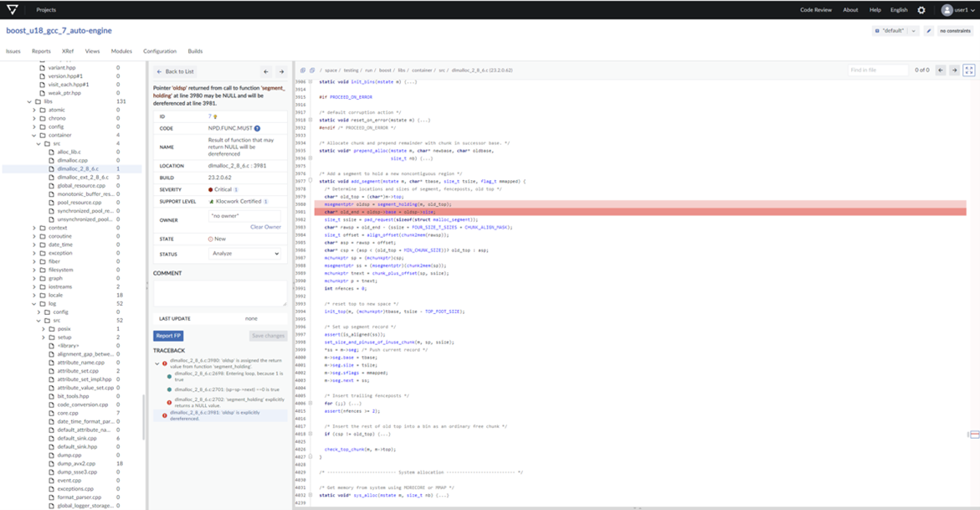Open the Configuration tab
Screen dimensions: 980x510
(159, 50)
